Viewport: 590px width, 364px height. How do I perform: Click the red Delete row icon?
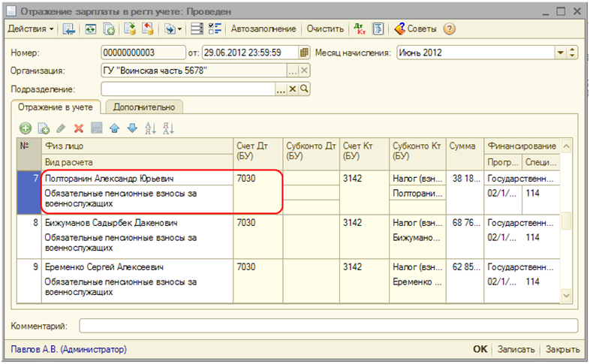(78, 128)
